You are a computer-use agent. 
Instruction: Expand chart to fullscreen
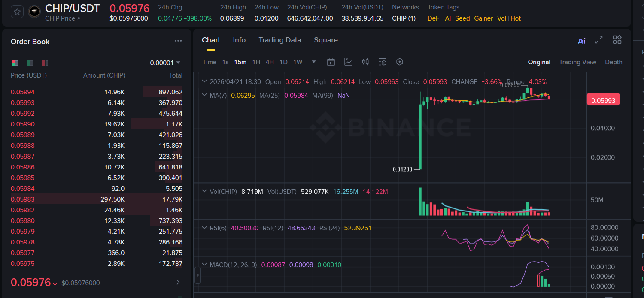click(599, 40)
